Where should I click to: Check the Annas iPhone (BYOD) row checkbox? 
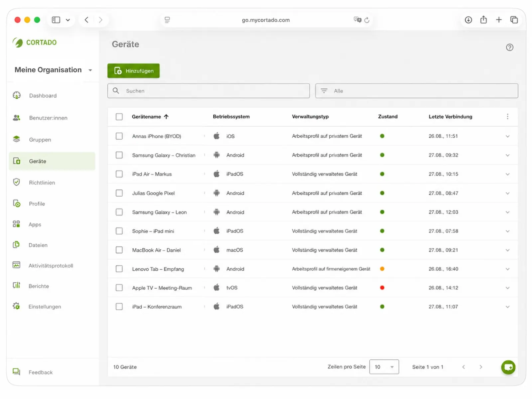(119, 136)
